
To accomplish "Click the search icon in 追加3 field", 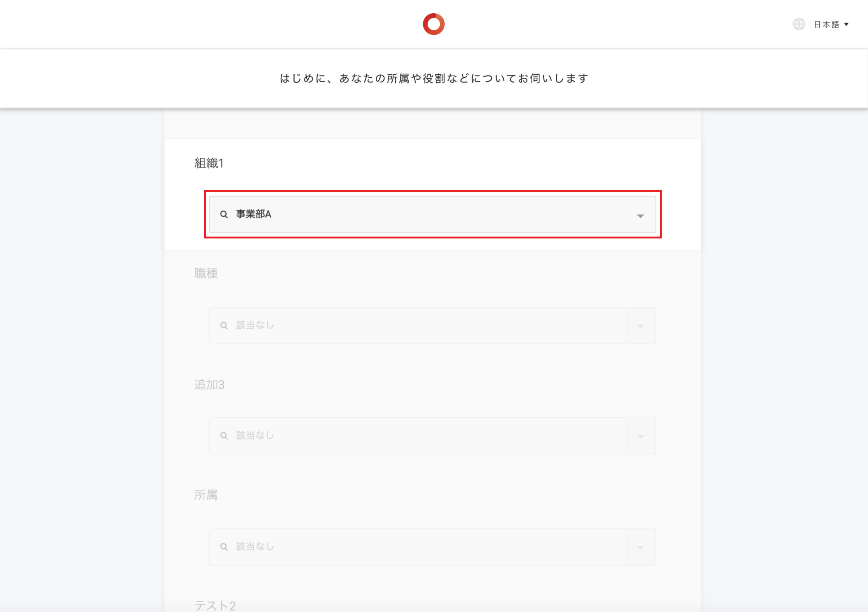I will pyautogui.click(x=224, y=436).
